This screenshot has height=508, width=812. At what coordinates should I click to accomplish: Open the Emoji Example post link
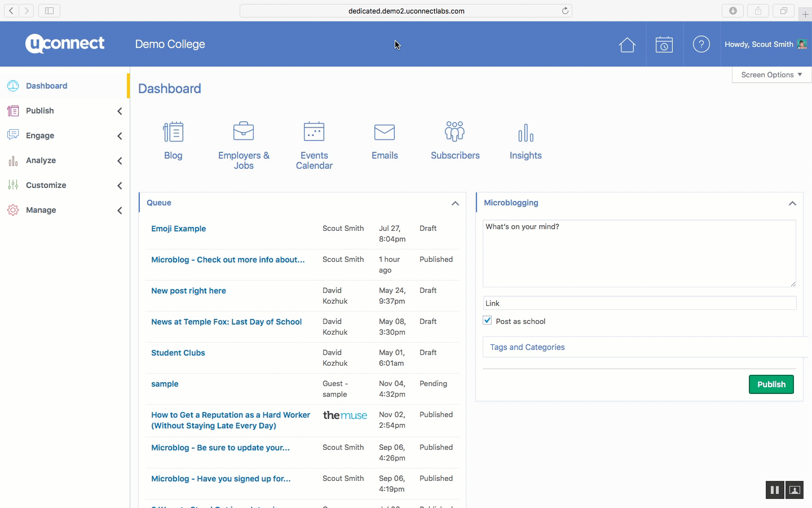178,229
